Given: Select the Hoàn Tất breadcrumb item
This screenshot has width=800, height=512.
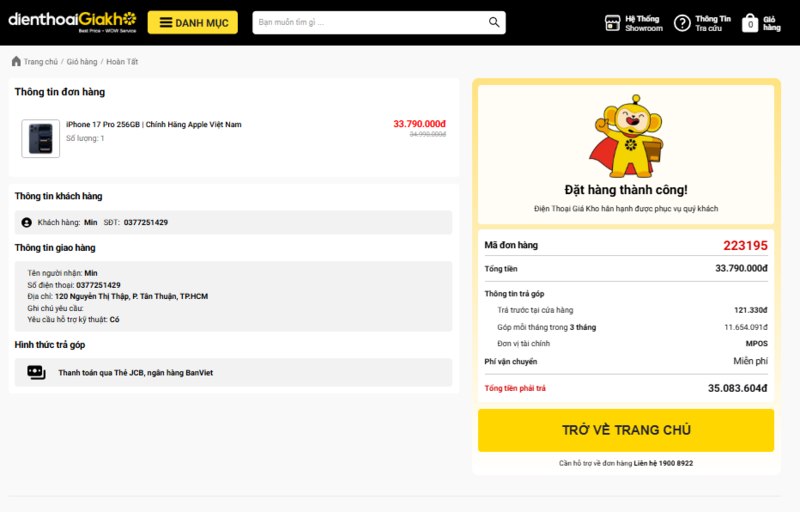Looking at the screenshot, I should click(x=122, y=62).
